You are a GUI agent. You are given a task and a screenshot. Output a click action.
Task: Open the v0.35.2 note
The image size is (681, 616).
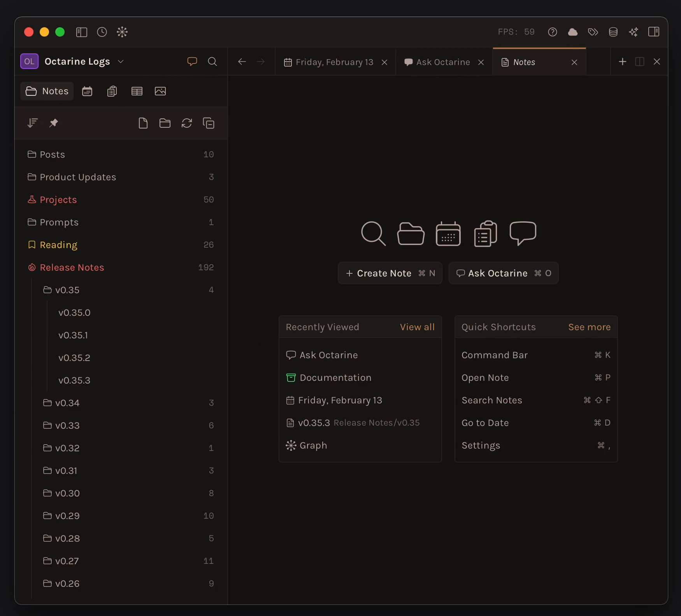tap(74, 358)
